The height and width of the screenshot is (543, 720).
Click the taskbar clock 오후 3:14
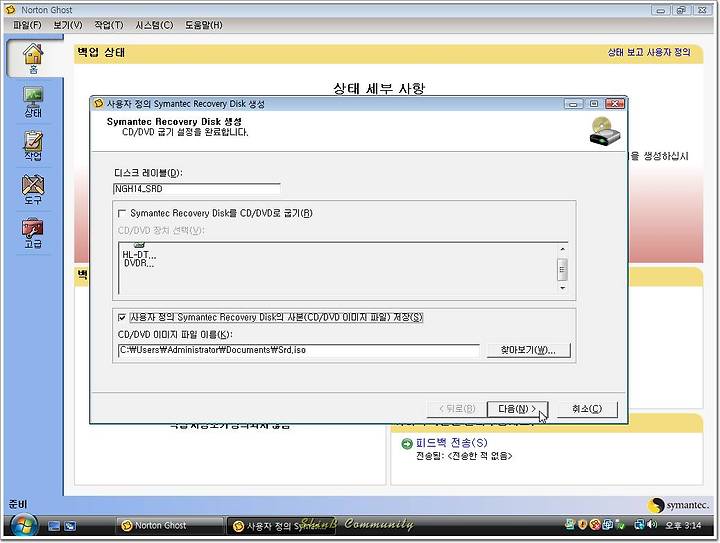pos(683,525)
